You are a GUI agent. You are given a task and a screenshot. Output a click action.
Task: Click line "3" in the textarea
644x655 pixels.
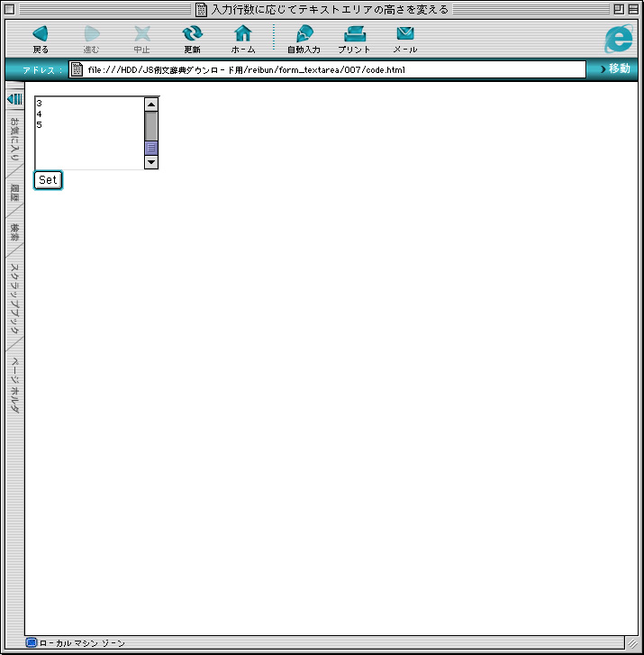click(40, 104)
